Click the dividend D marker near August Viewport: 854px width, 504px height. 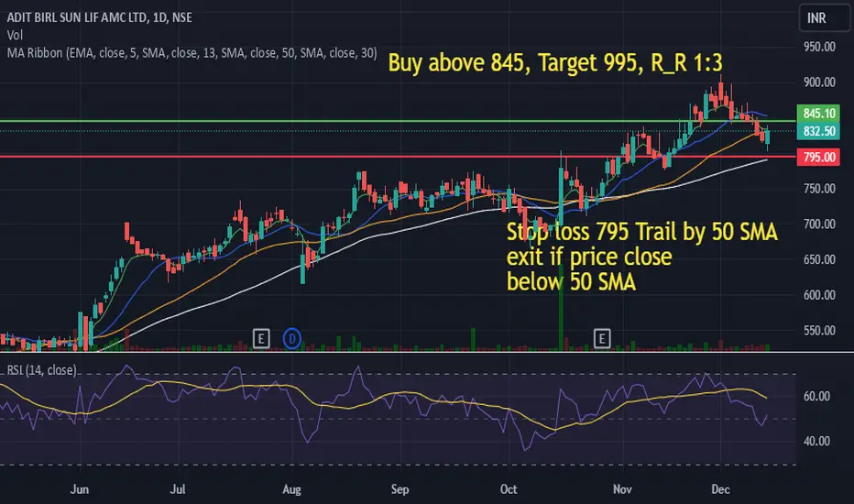click(292, 339)
